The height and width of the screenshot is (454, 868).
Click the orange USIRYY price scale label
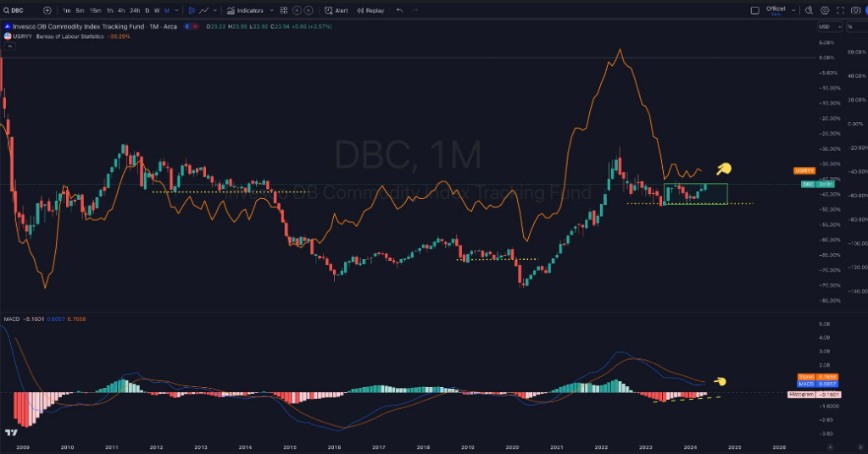coord(804,171)
